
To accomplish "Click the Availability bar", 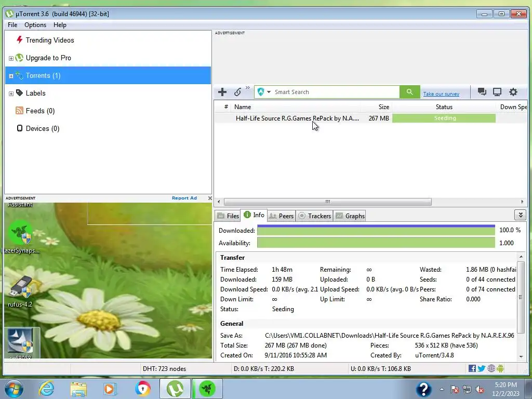I will point(376,243).
